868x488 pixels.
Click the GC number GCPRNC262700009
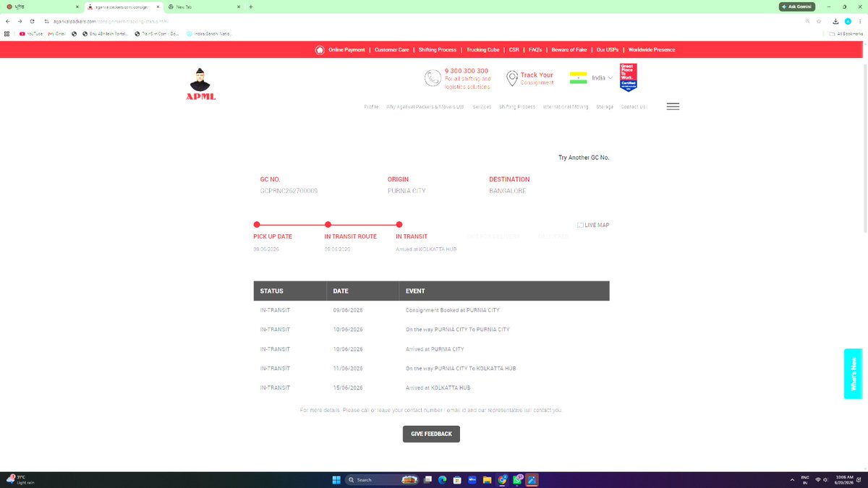[289, 191]
